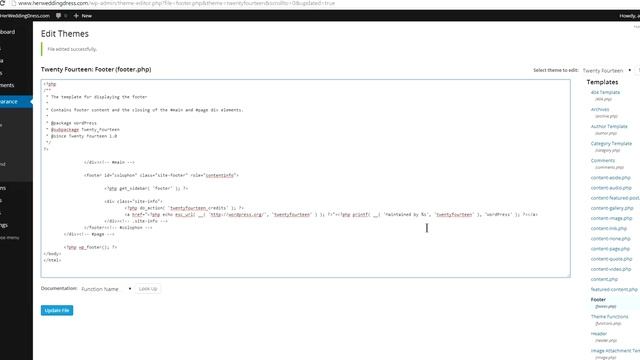Open the Archives template file

tap(600, 109)
